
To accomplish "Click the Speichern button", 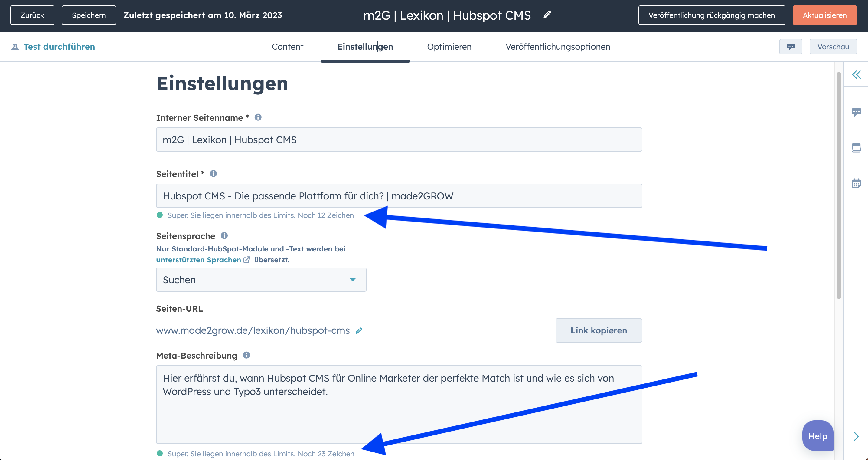I will point(89,15).
